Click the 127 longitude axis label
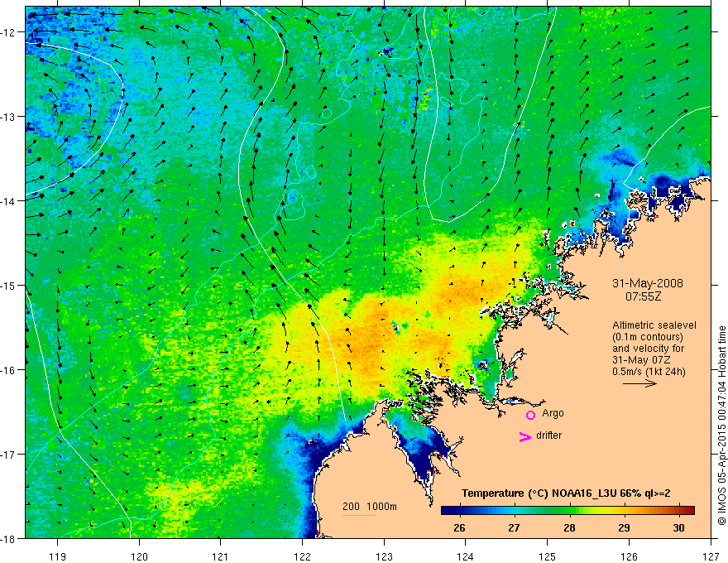The image size is (728, 563). coord(711,556)
